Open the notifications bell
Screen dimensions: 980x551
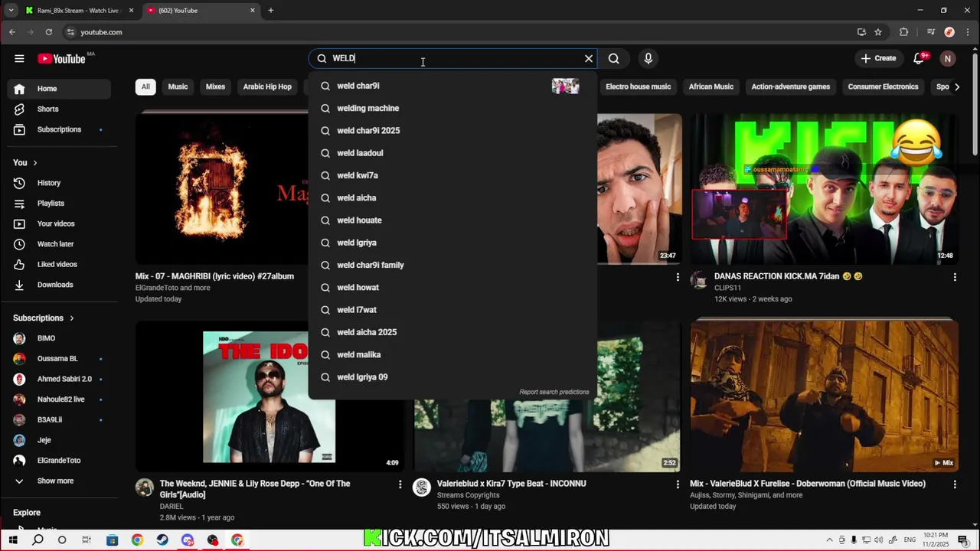[x=920, y=59]
